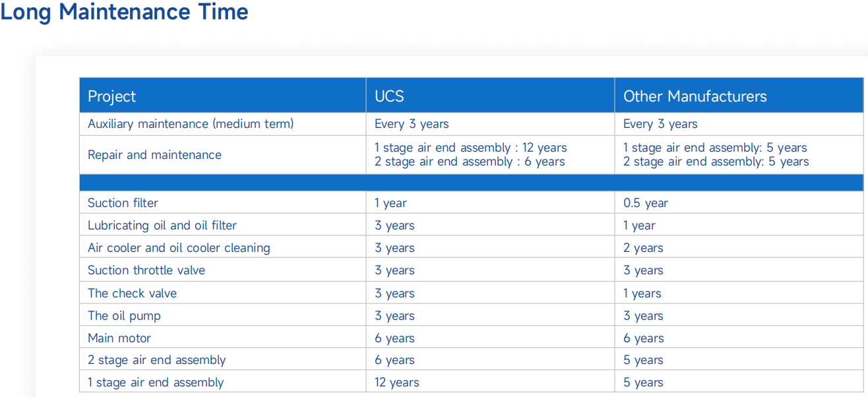Select 'Air cooler and oil cooler cleaning' label
The height and width of the screenshot is (397, 868).
tap(179, 248)
